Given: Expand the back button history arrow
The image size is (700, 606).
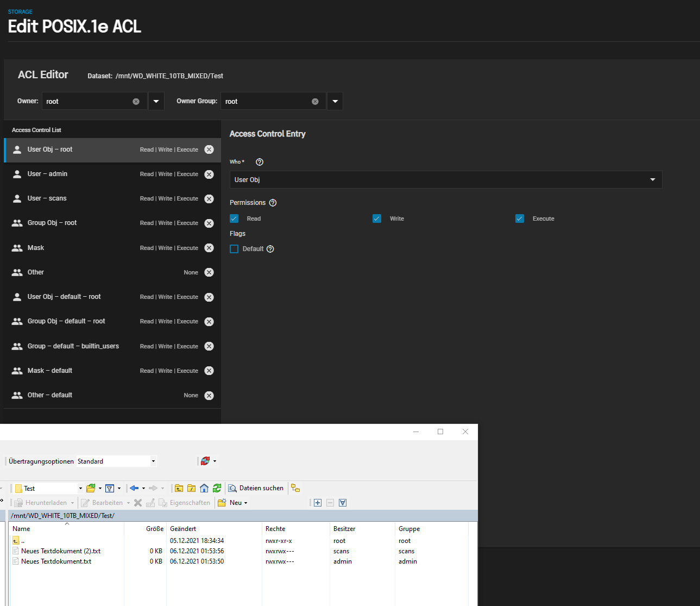Looking at the screenshot, I should tap(143, 488).
